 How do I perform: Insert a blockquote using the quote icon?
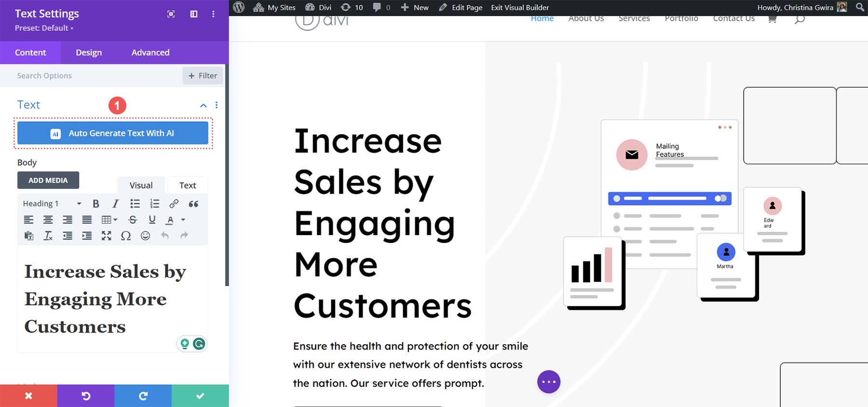(193, 204)
